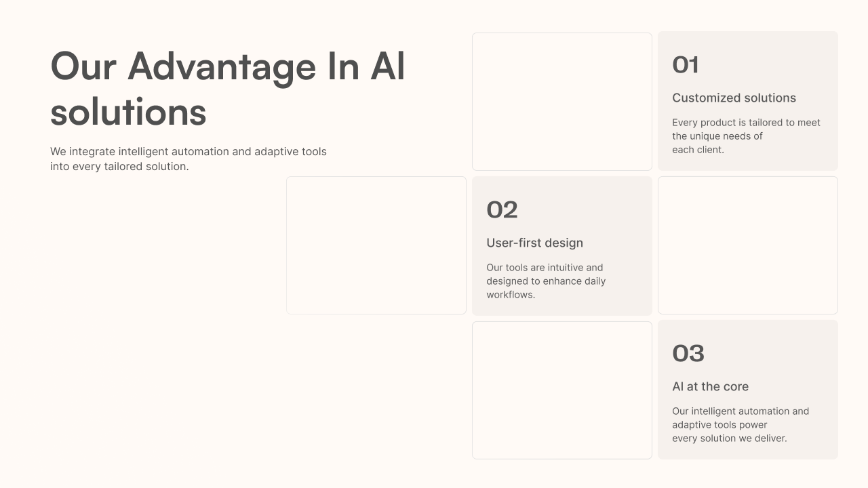The height and width of the screenshot is (488, 868).
Task: Click the empty image card left of 03
Action: pos(561,390)
